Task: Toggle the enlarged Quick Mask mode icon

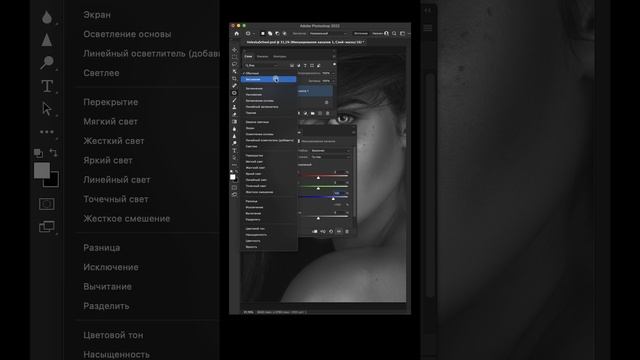Action: [x=47, y=204]
